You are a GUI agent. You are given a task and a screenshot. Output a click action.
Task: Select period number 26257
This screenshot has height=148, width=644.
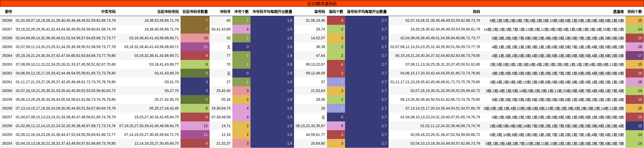pos(7,117)
